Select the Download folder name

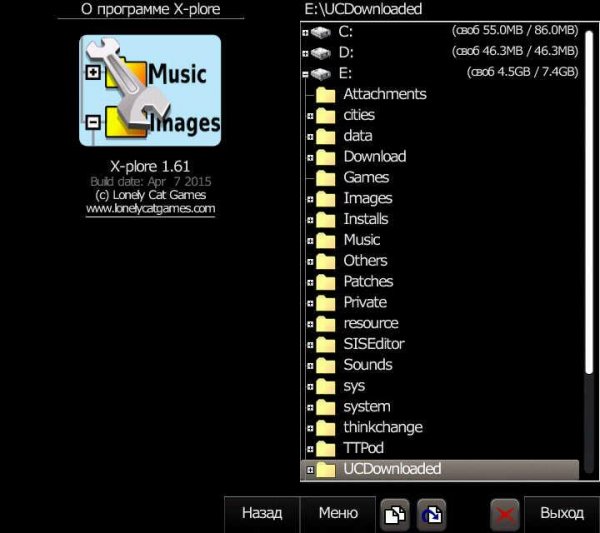point(375,156)
